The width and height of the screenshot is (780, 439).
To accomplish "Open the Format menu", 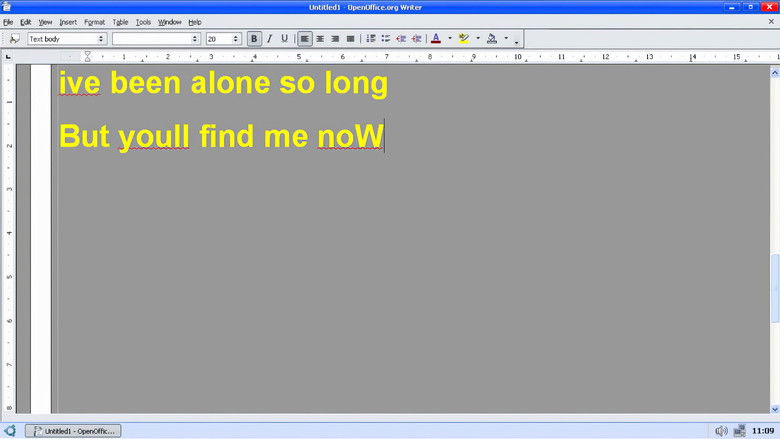I will click(x=94, y=21).
